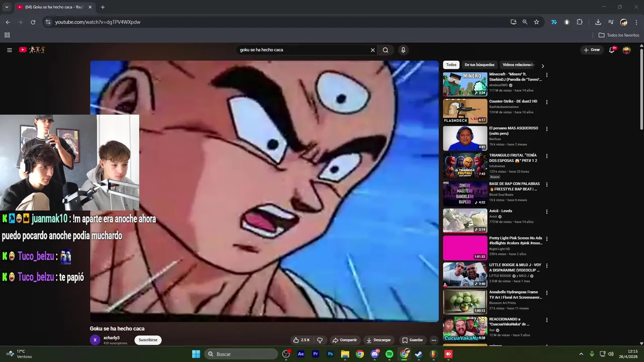Click the taskbar Buscar search box

coord(241,354)
